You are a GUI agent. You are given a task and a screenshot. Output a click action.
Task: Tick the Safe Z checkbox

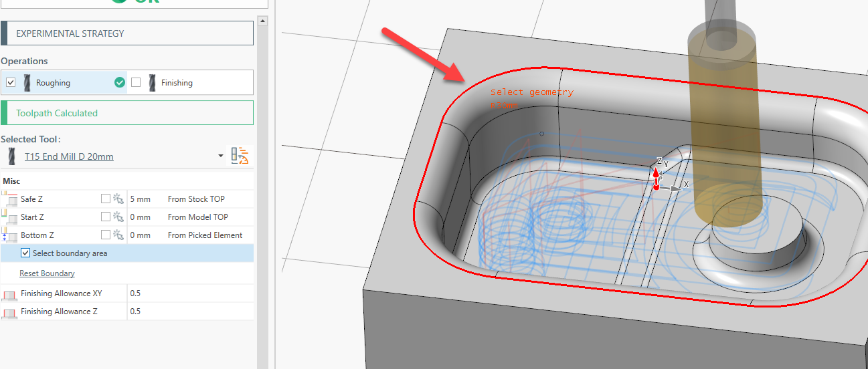click(x=105, y=199)
